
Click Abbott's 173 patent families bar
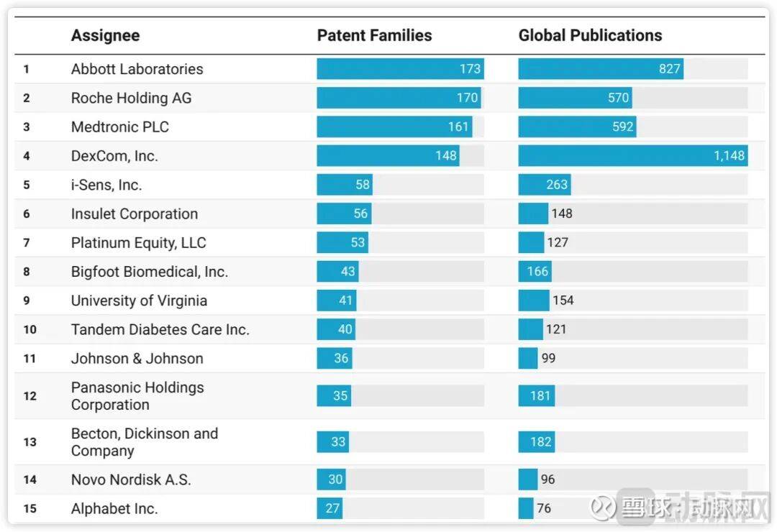click(x=400, y=69)
